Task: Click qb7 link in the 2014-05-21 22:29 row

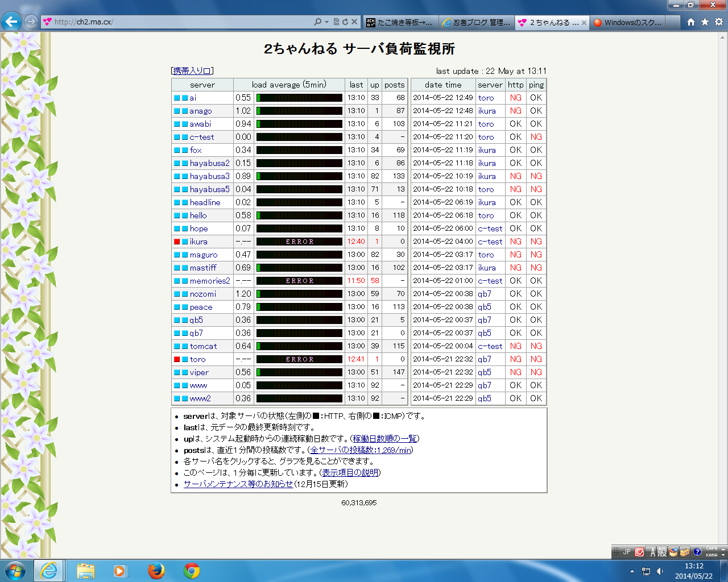Action: coord(485,385)
